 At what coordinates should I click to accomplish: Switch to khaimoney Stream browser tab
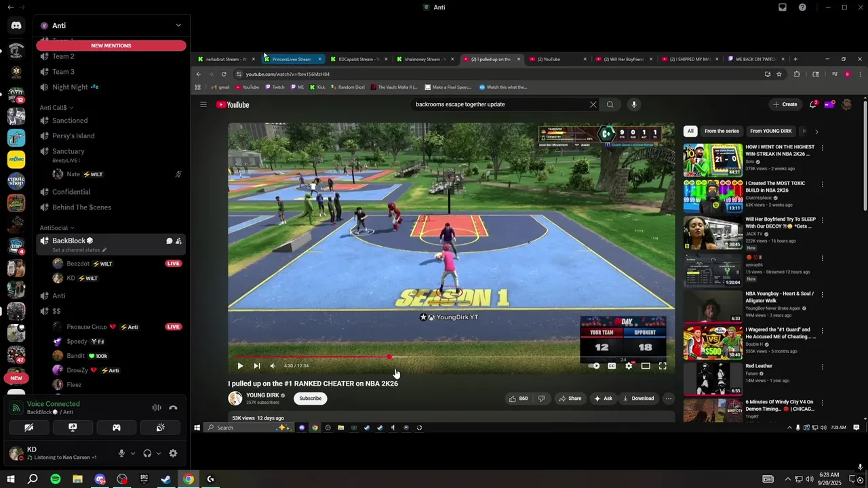tap(425, 59)
